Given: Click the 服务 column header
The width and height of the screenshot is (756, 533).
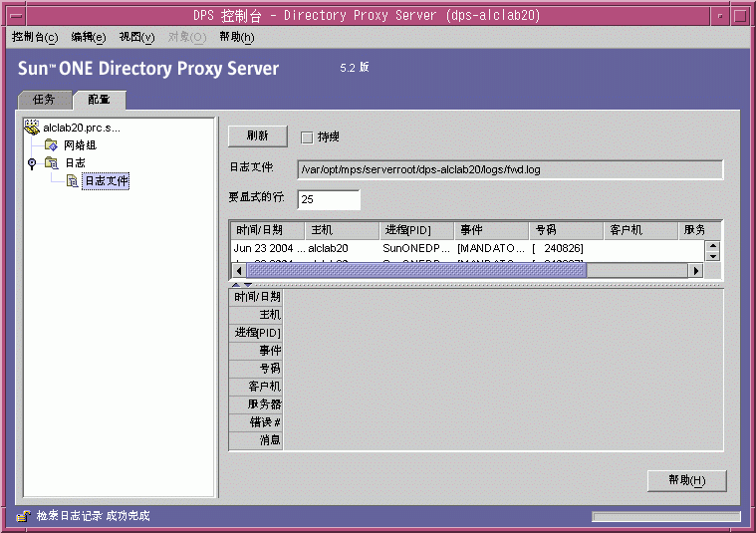Looking at the screenshot, I should click(699, 230).
